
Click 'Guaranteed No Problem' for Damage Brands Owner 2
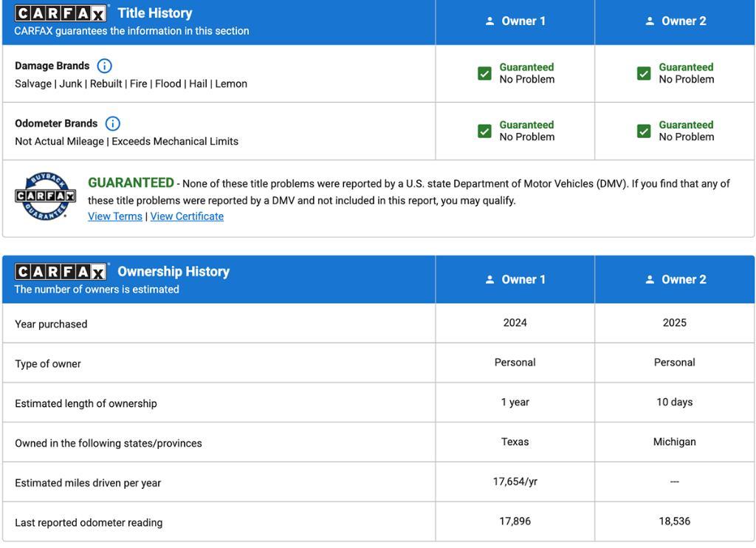pos(686,73)
